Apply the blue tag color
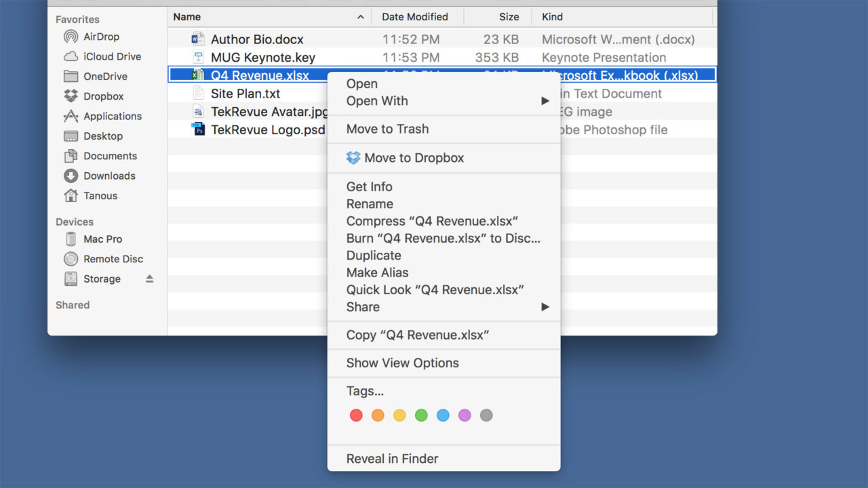The image size is (868, 488). click(443, 415)
